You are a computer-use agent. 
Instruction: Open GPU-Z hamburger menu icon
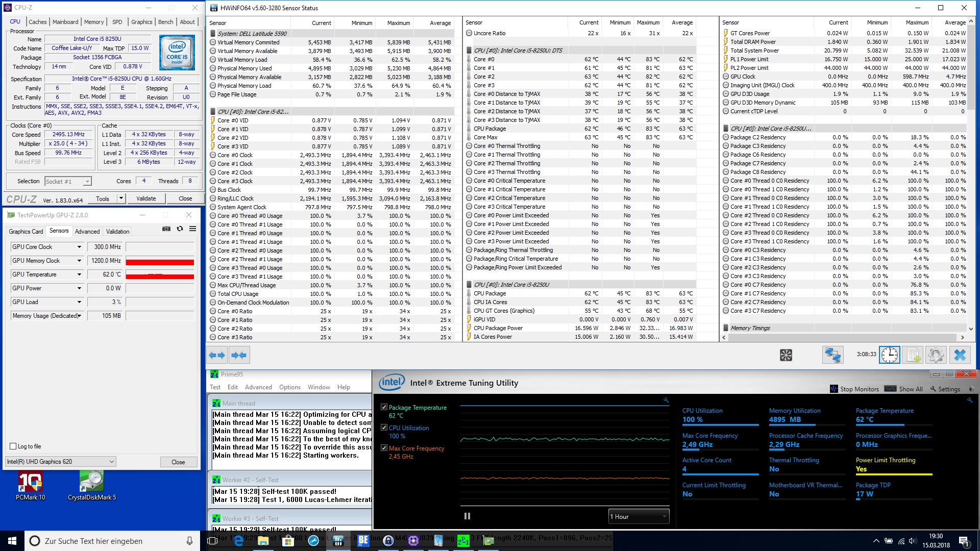[193, 229]
